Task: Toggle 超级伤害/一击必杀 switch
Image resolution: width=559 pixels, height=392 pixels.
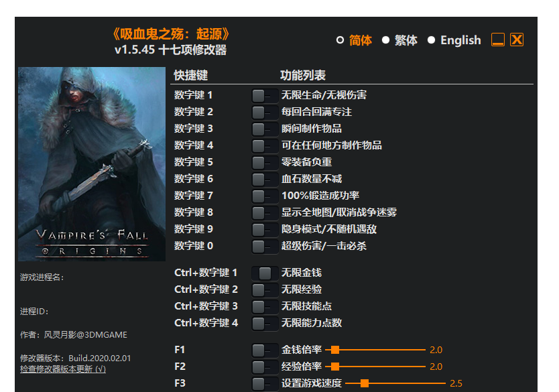Action: [265, 246]
